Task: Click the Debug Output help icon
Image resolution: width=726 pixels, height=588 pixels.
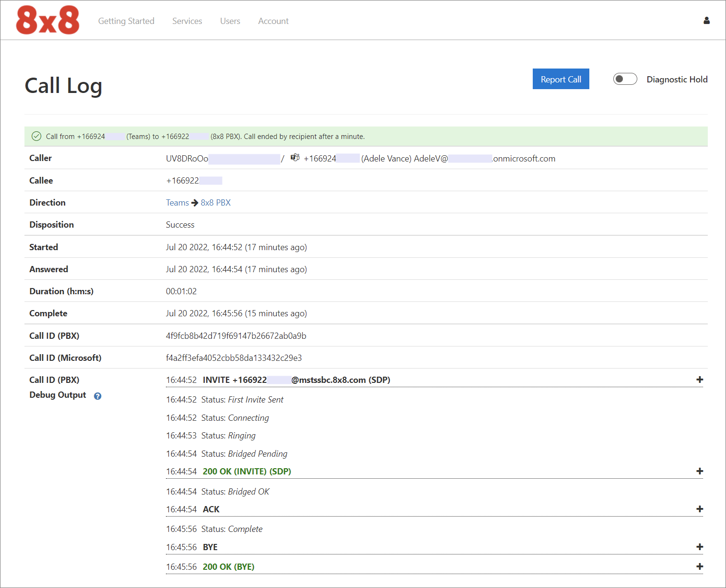Action: [x=98, y=396]
